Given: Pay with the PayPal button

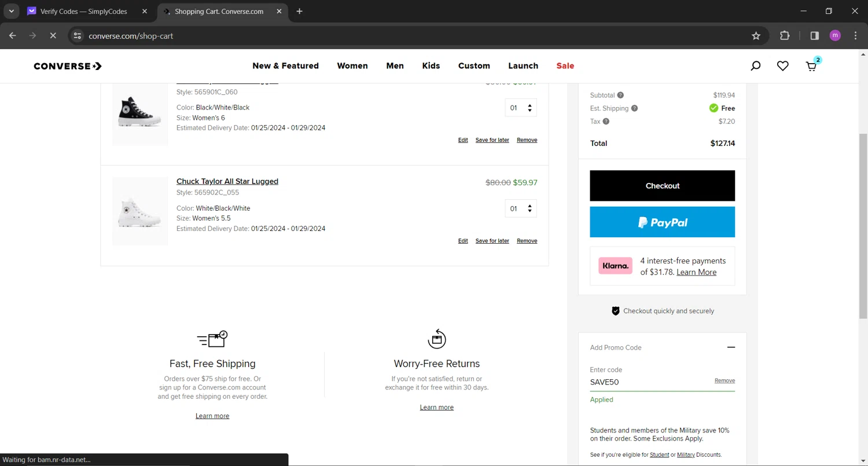Looking at the screenshot, I should point(662,222).
